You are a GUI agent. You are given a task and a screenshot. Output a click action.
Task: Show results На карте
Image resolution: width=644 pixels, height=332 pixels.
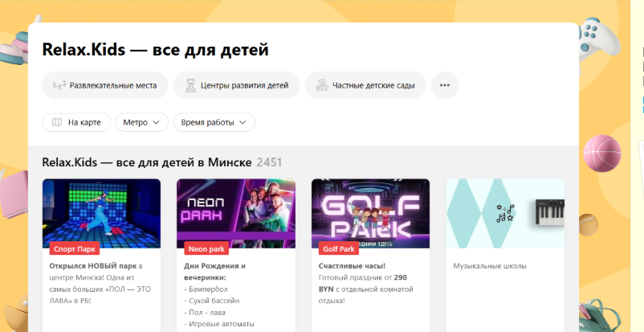coord(76,122)
